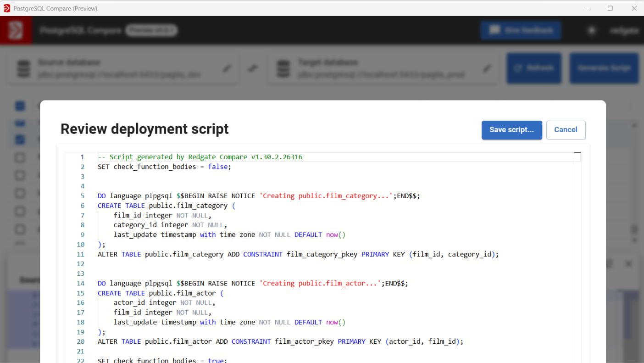Toggle the light/dark theme sun icon
644x363 pixels.
[592, 30]
